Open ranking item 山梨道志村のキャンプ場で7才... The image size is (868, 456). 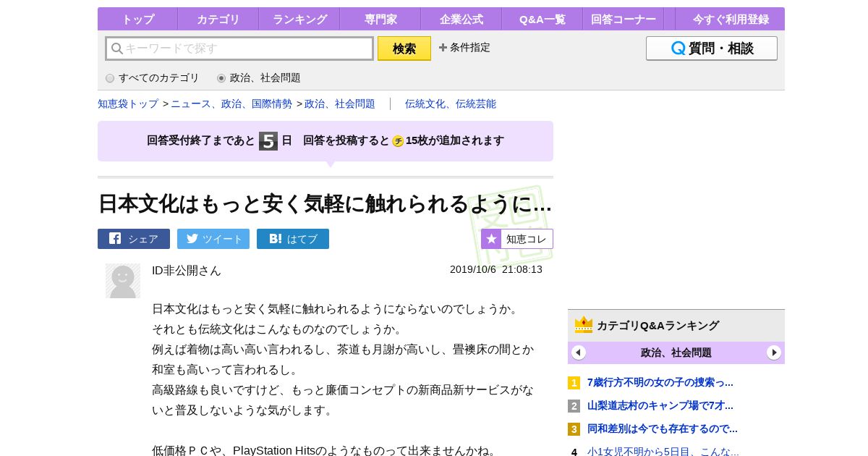[660, 405]
